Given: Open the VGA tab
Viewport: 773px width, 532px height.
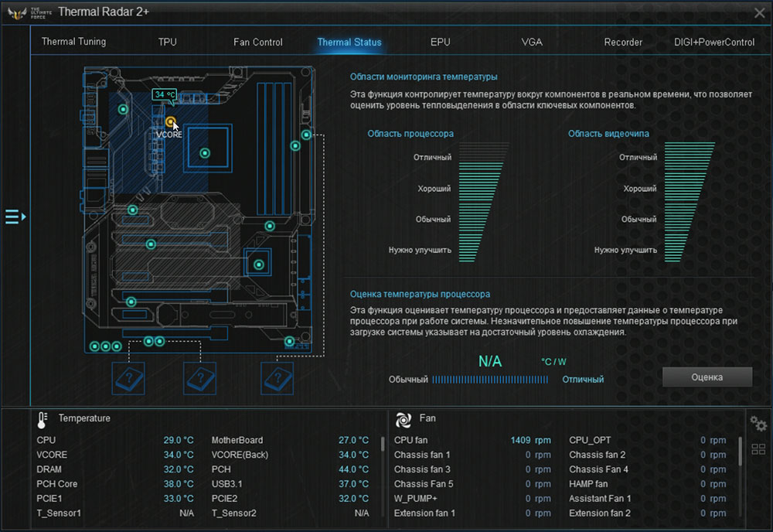Looking at the screenshot, I should click(x=532, y=42).
